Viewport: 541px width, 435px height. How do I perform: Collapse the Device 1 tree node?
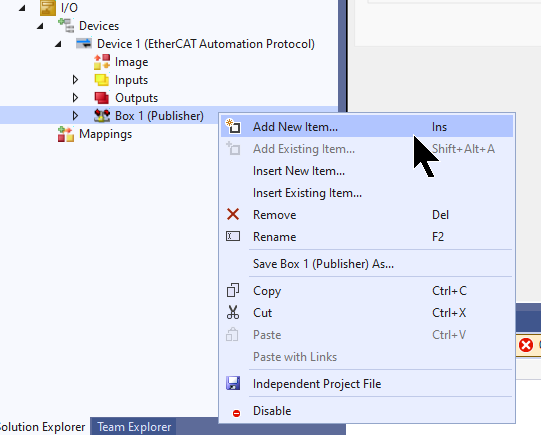[58, 44]
